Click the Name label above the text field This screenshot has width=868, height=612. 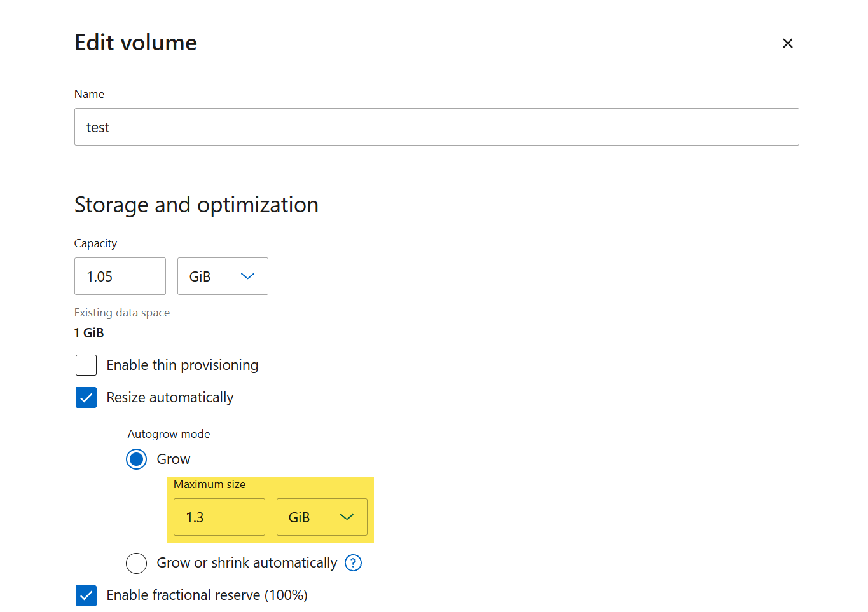tap(89, 94)
